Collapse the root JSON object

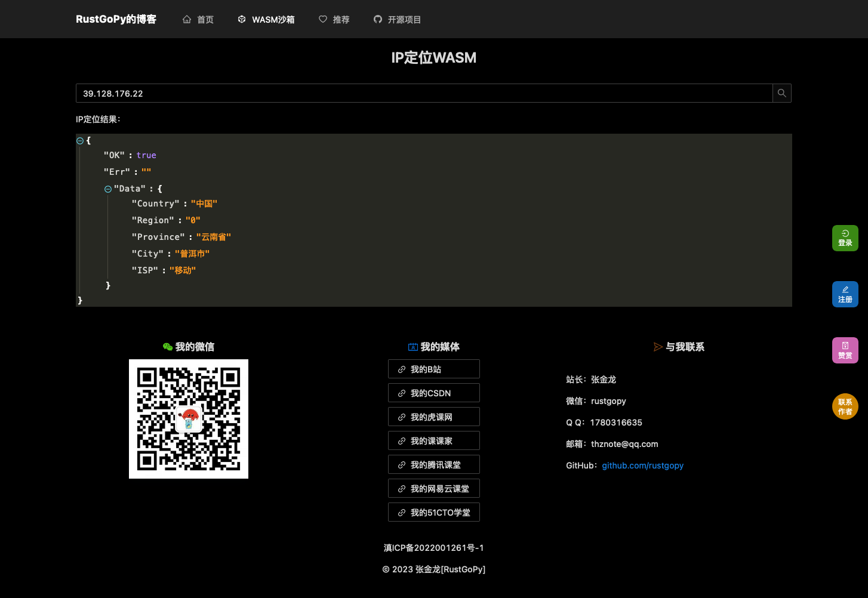click(x=80, y=141)
